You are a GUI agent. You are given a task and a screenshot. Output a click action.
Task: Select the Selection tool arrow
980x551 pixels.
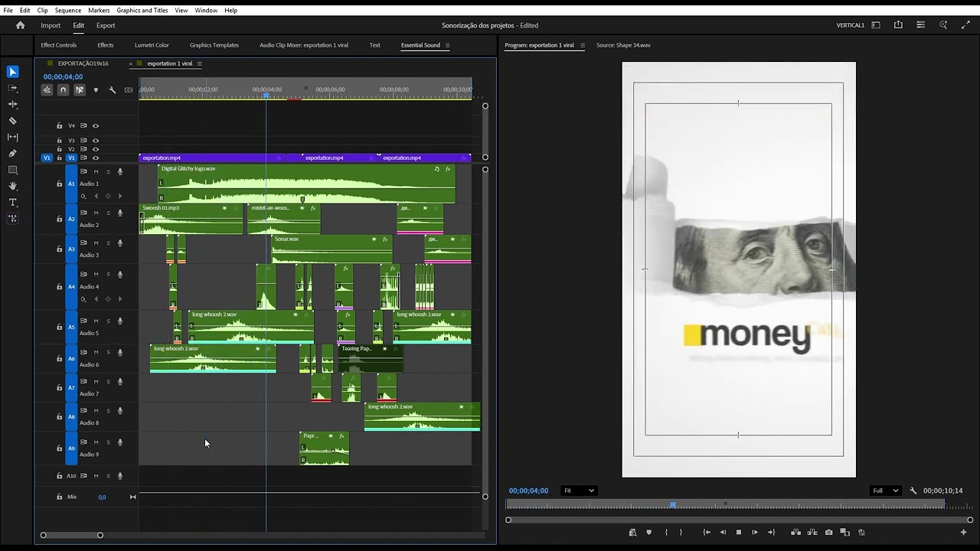(x=13, y=72)
